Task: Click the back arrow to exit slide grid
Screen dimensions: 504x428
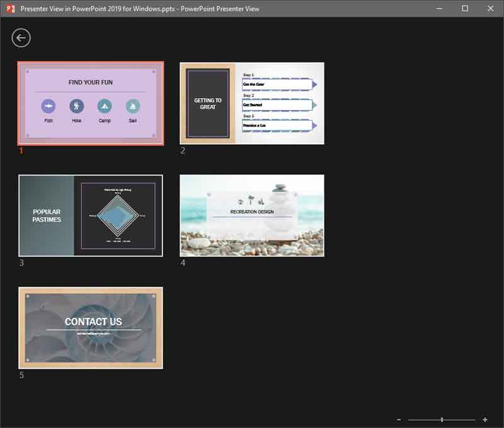Action: [x=21, y=38]
